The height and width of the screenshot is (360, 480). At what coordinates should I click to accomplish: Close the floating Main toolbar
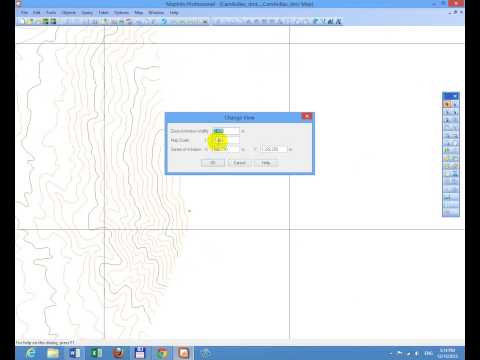455,96
